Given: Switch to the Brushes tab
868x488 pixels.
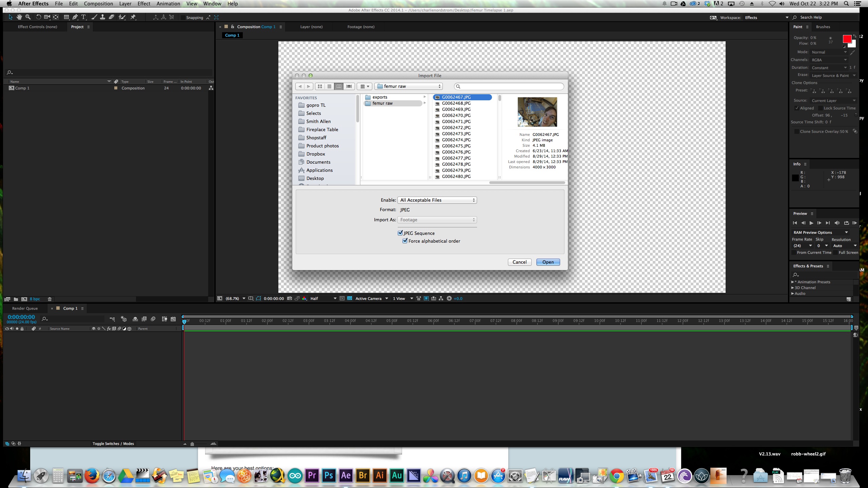Looking at the screenshot, I should 823,27.
